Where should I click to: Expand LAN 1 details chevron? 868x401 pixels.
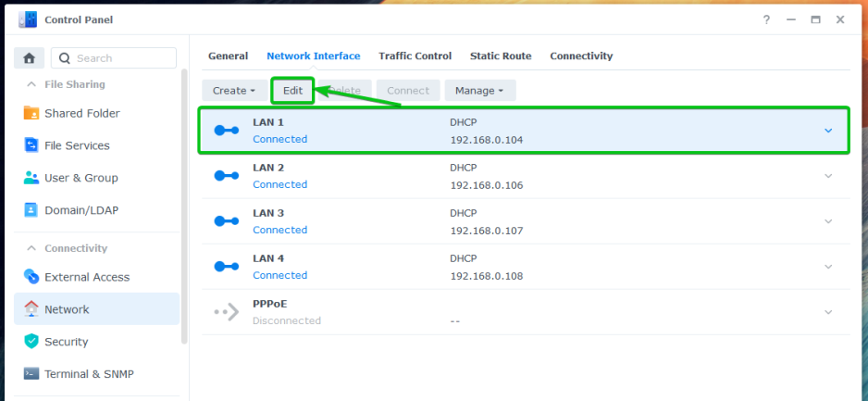coord(828,131)
